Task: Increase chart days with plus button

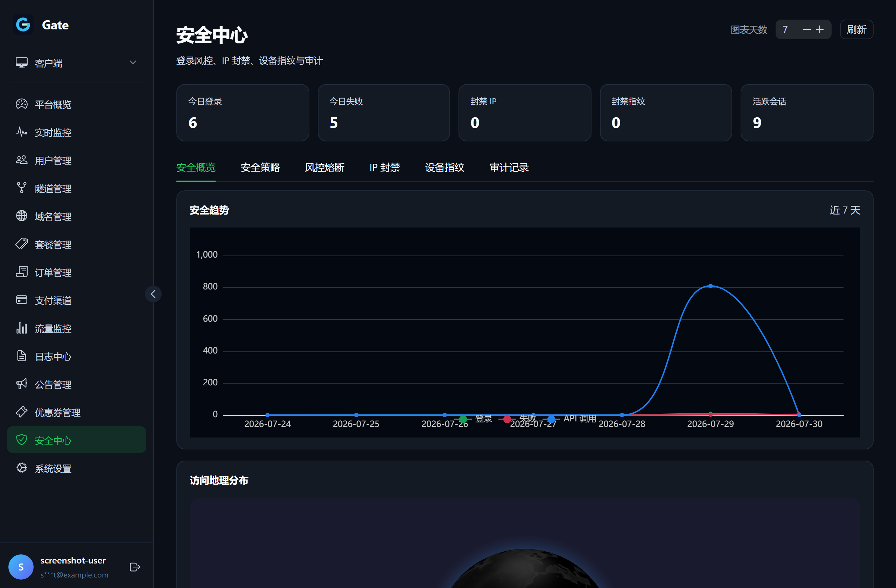Action: pos(820,29)
